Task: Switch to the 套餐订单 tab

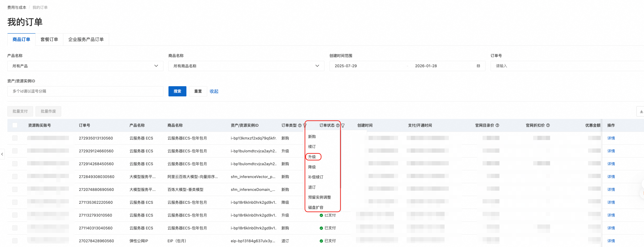Action: point(49,40)
